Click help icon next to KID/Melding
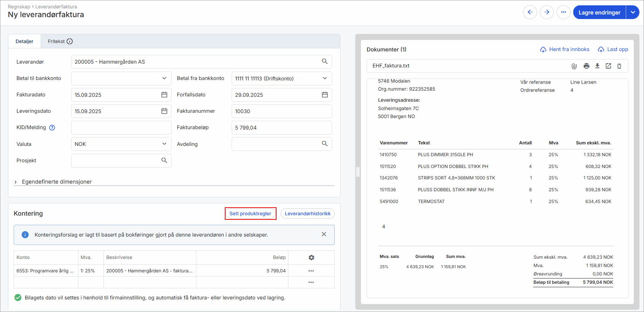 pyautogui.click(x=52, y=128)
